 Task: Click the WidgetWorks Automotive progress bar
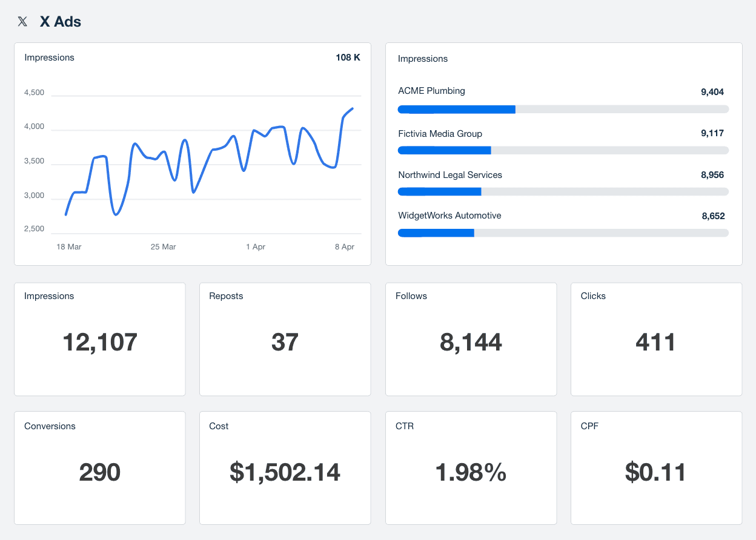[563, 232]
